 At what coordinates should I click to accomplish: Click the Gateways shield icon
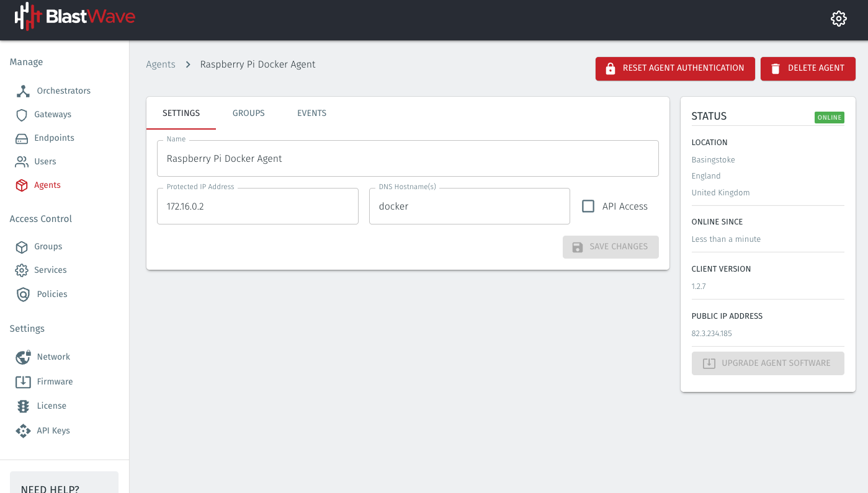click(x=22, y=115)
